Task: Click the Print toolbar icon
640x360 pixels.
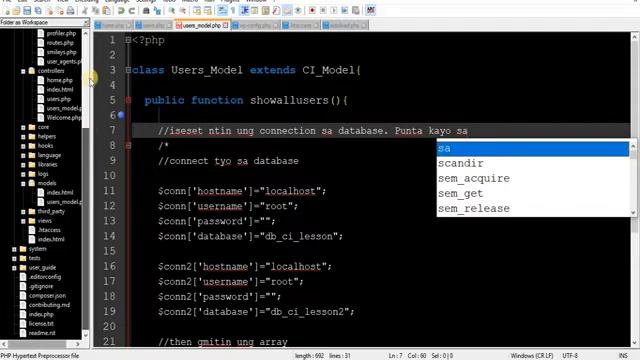Action: pos(70,11)
